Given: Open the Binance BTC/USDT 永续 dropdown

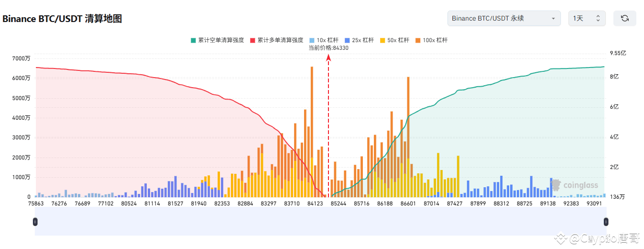Looking at the screenshot, I should click(504, 18).
